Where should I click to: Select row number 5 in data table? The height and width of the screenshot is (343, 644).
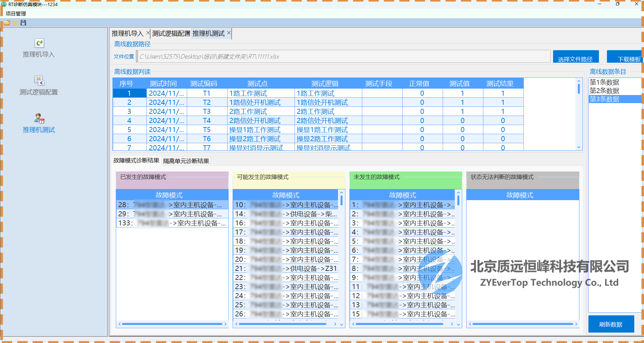point(129,130)
